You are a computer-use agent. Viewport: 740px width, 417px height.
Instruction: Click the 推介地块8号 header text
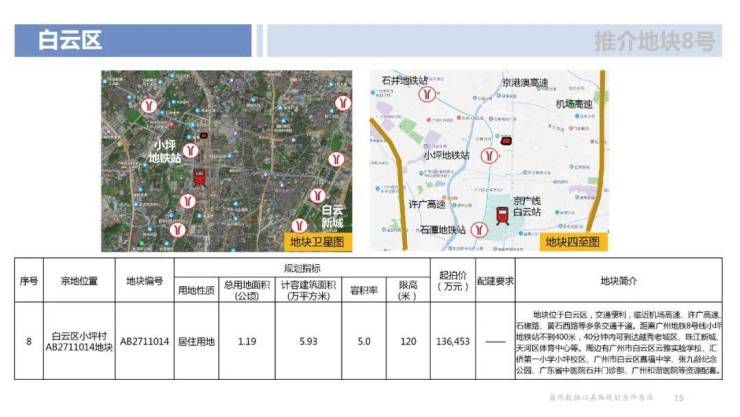[x=655, y=41]
